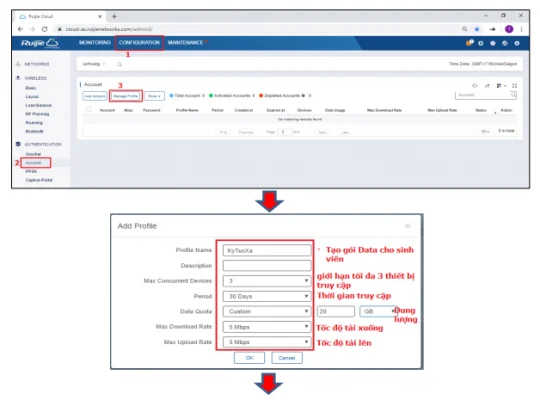This screenshot has height=400, width=540.
Task: Bookmark page using star icon
Action: [477, 29]
